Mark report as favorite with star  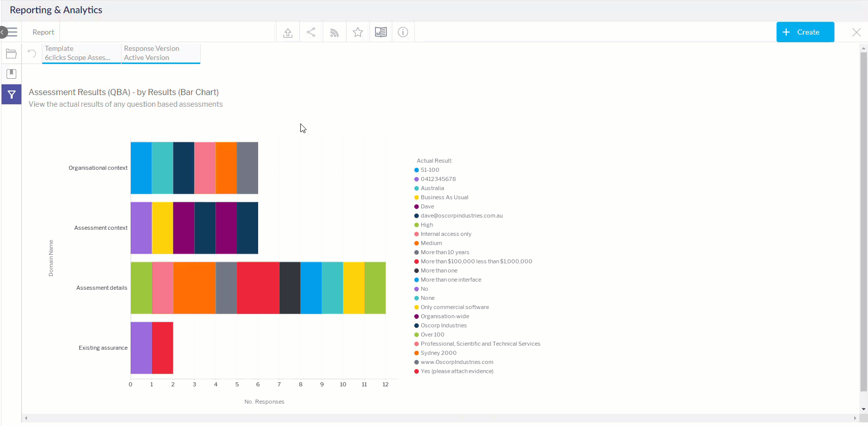click(x=358, y=33)
